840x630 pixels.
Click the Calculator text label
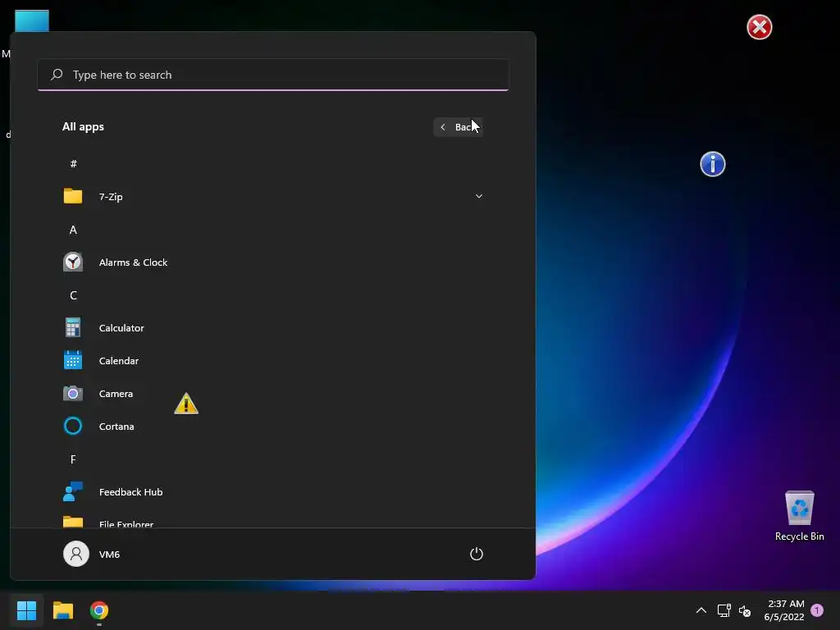click(121, 328)
